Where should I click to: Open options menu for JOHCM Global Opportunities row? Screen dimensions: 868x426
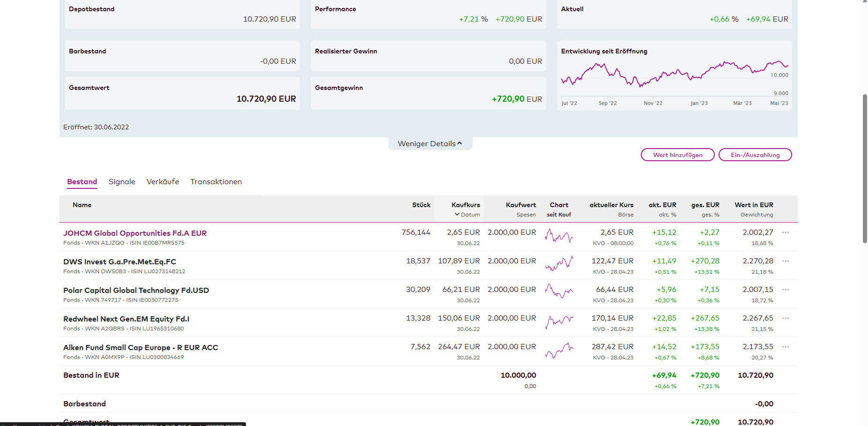click(x=786, y=232)
